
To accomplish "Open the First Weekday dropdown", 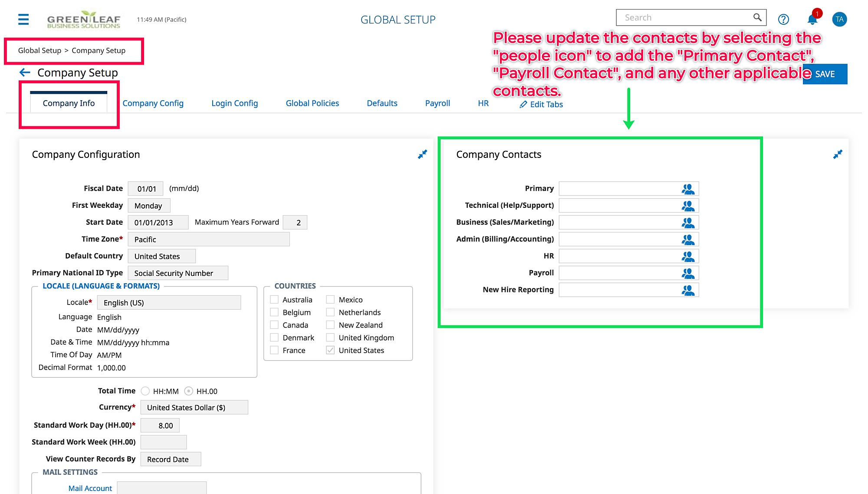I will point(148,206).
